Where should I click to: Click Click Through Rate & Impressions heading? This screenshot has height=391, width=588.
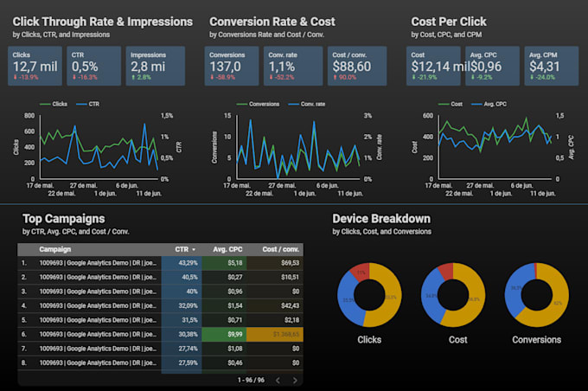point(103,22)
